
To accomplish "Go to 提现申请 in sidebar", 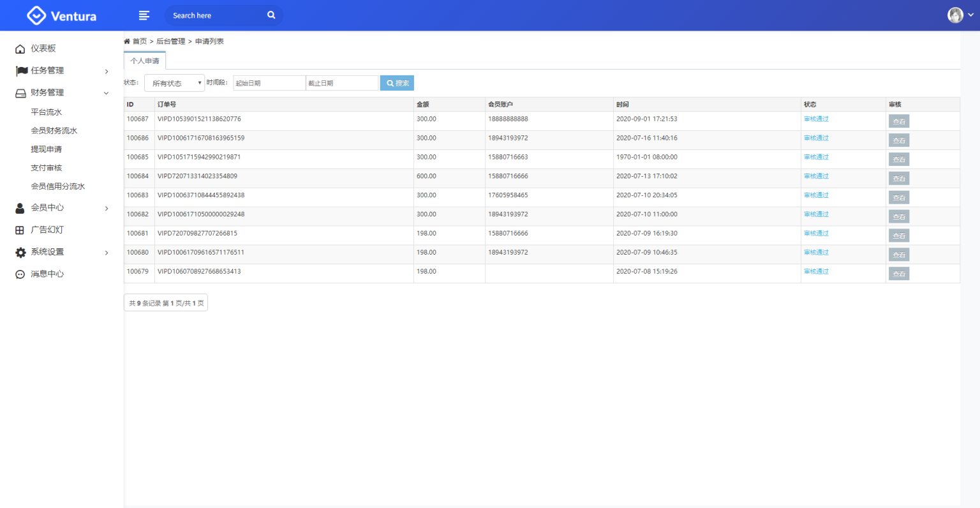I will coord(47,149).
